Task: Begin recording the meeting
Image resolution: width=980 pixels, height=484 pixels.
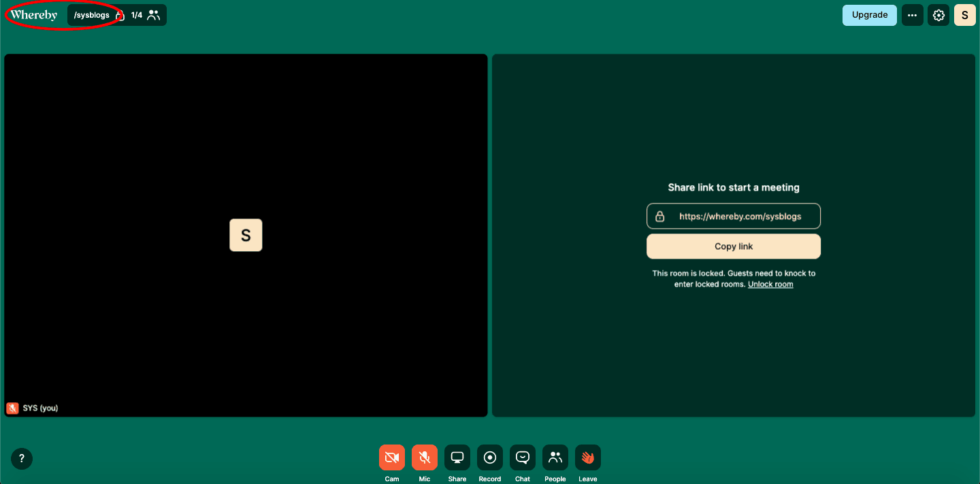Action: (489, 457)
